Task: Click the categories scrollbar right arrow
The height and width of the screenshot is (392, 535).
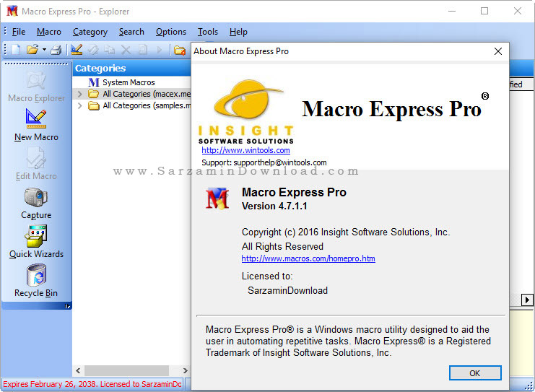Action: [185, 370]
